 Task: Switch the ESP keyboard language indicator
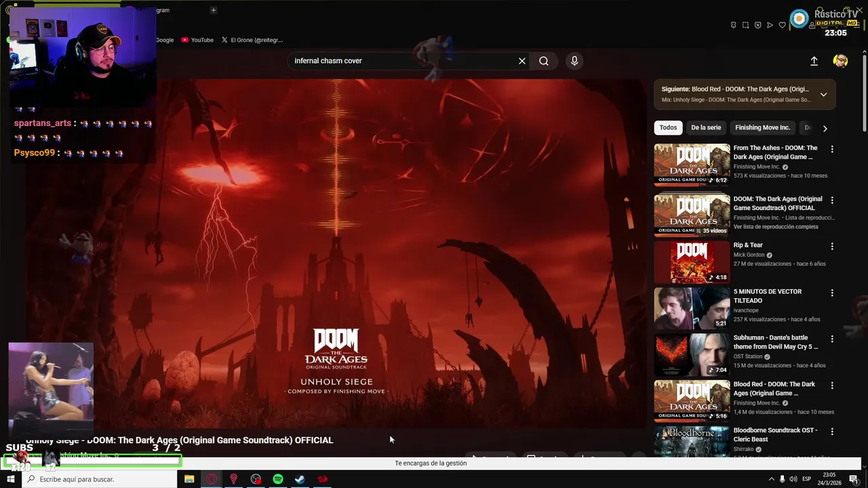[807, 479]
